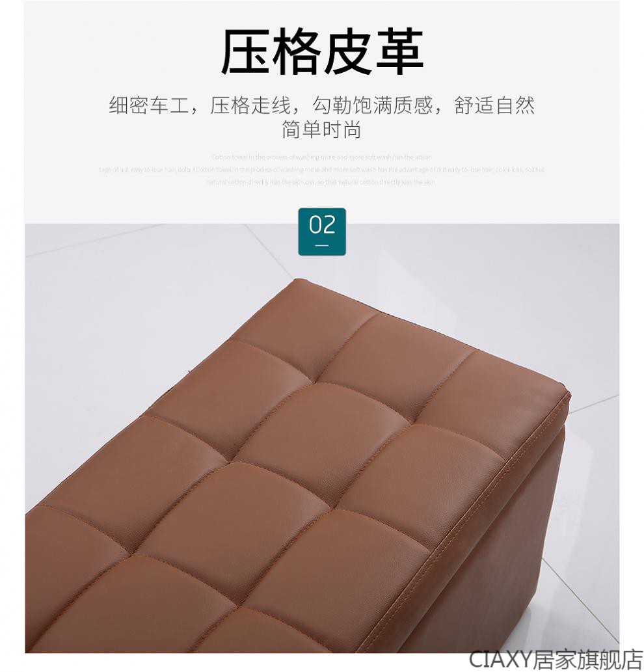Click the CIAXY居家旗舰店 watermark
Viewport: 644px width, 672px height.
click(x=556, y=660)
